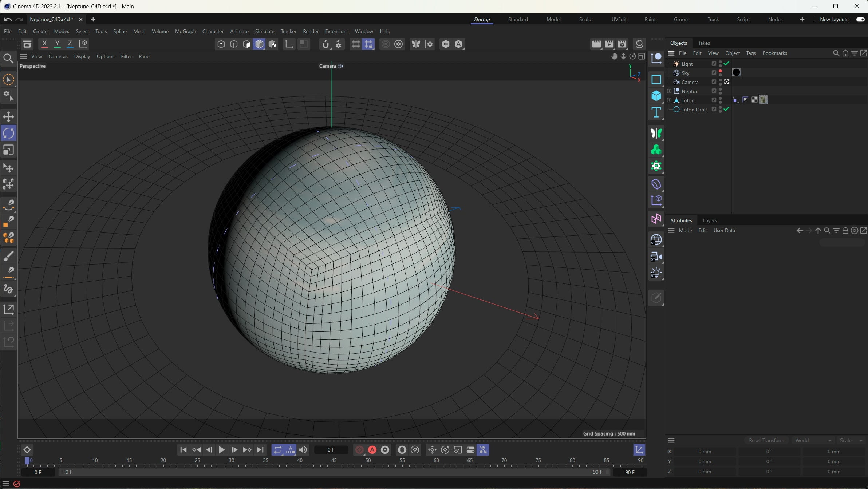Screen dimensions: 868x489
Task: Click the Deformer (Bend) icon
Action: [x=656, y=184]
